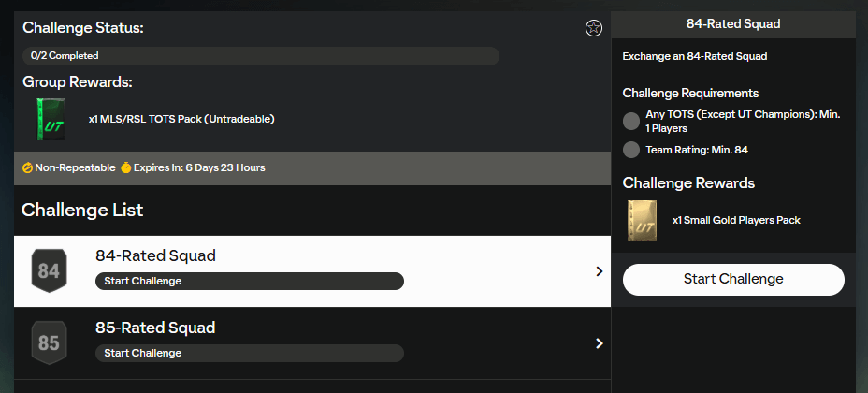This screenshot has width=868, height=393.
Task: Click the Team Rating requirement indicator
Action: pos(631,150)
